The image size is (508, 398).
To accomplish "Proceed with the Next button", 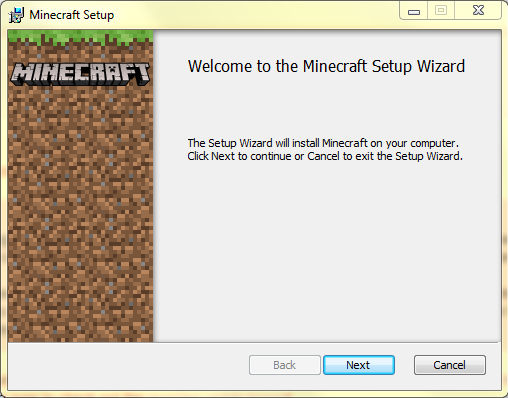I will (x=359, y=365).
